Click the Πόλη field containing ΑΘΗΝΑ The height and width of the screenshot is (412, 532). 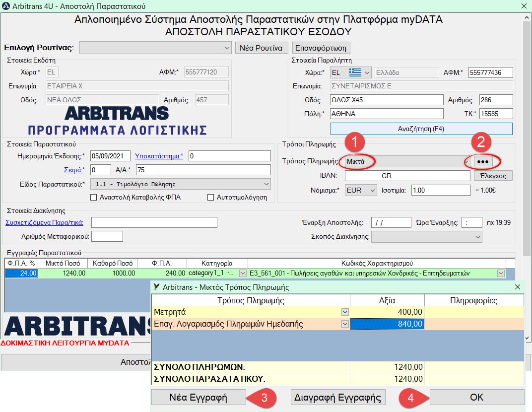coord(387,114)
